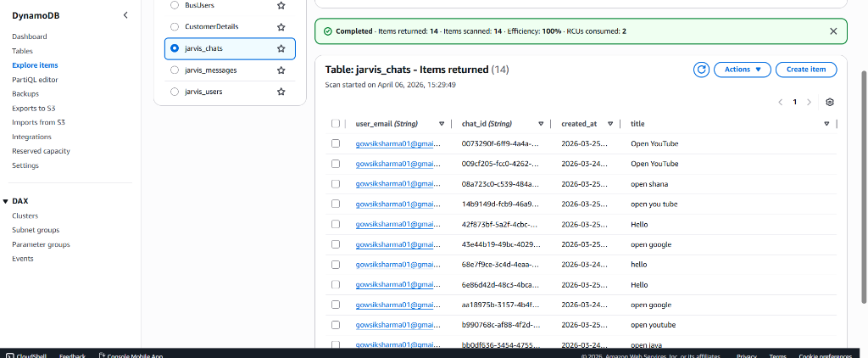Open the PartiQL editor
Image resolution: width=868 pixels, height=358 pixels.
tap(35, 80)
